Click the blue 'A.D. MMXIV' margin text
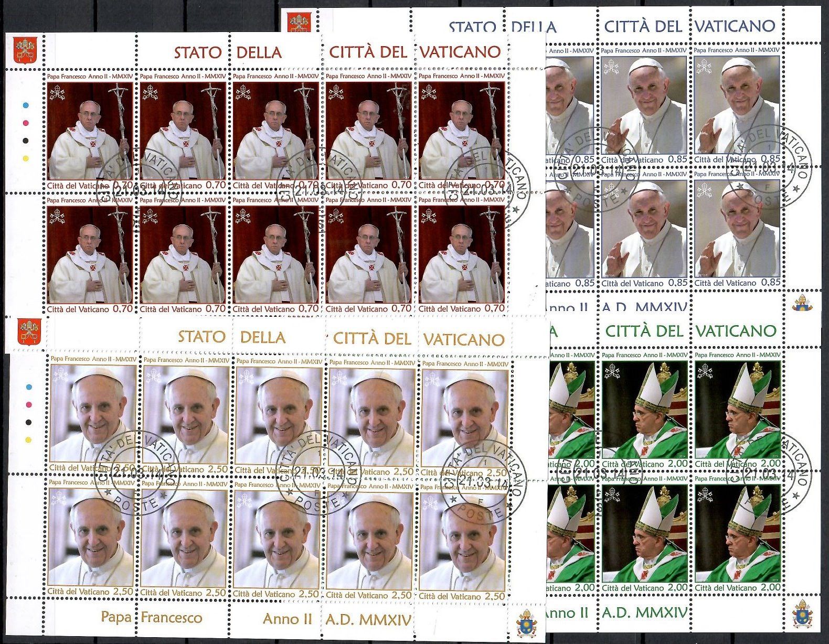Image resolution: width=829 pixels, height=644 pixels. (645, 307)
